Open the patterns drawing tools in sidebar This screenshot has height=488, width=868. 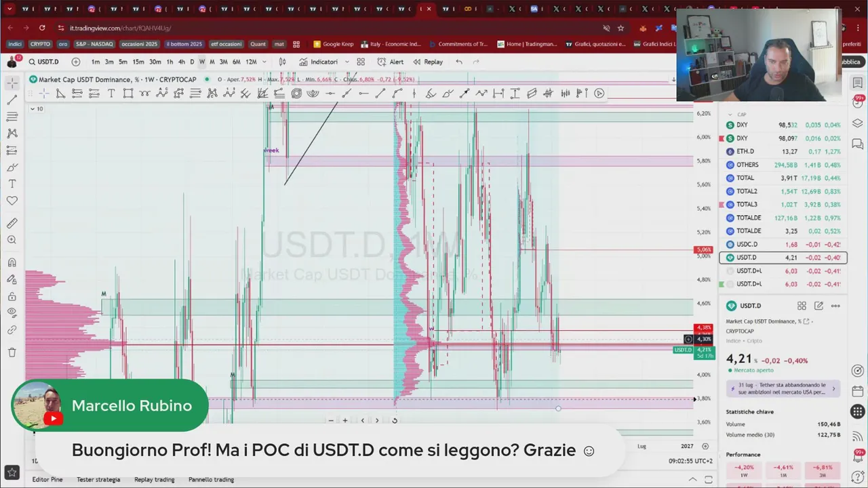[x=12, y=134]
